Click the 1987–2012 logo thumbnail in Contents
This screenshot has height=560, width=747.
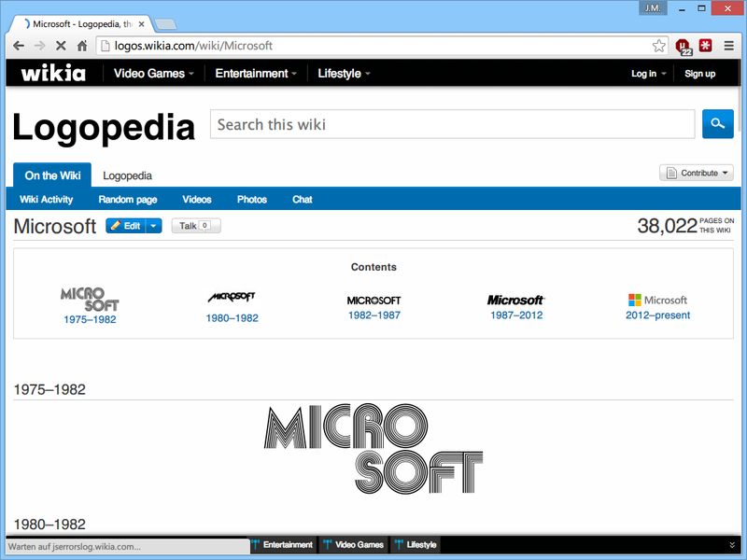coord(516,300)
